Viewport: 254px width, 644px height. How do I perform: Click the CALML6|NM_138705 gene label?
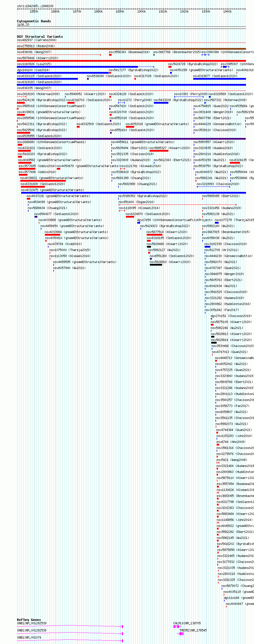point(187,623)
